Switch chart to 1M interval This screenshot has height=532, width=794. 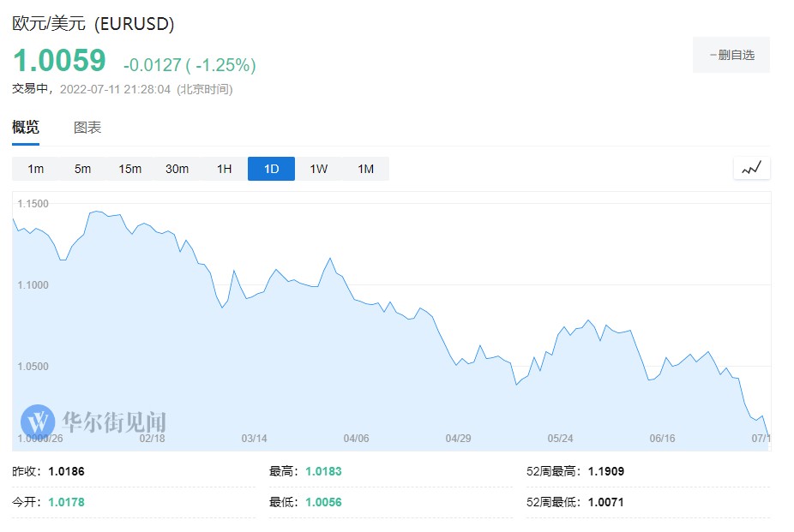click(x=365, y=169)
